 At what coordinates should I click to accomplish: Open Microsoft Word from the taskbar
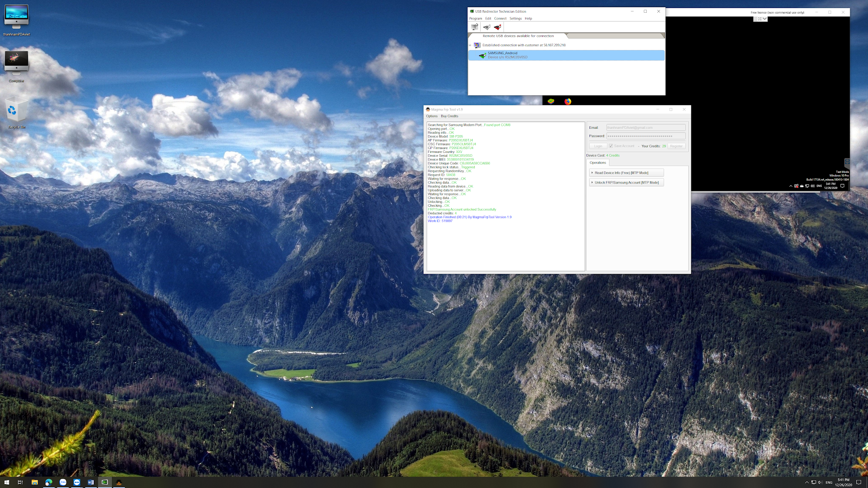coord(91,482)
